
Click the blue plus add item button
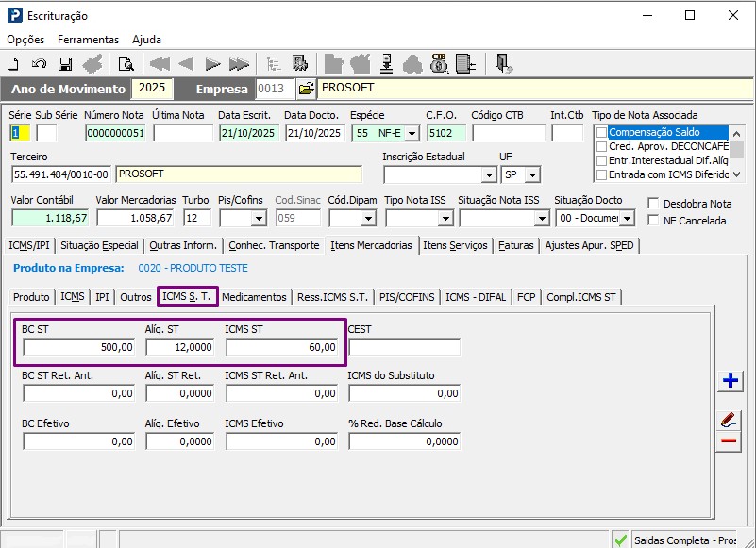[x=729, y=380]
